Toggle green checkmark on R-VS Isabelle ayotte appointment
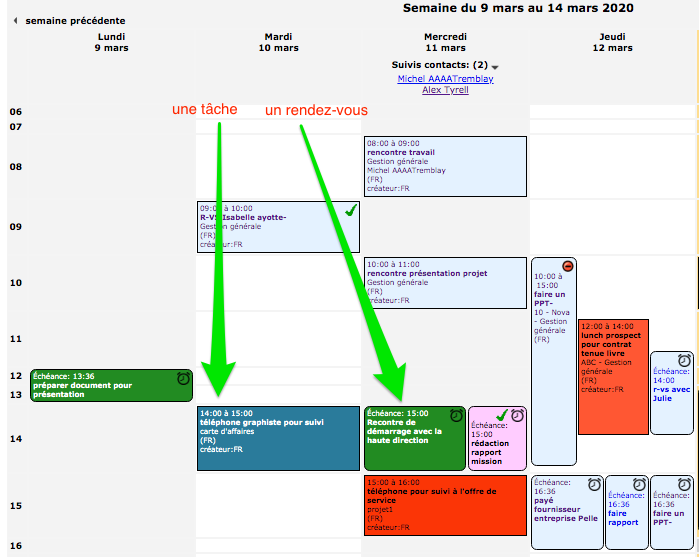This screenshot has height=557, width=699. pos(350,211)
